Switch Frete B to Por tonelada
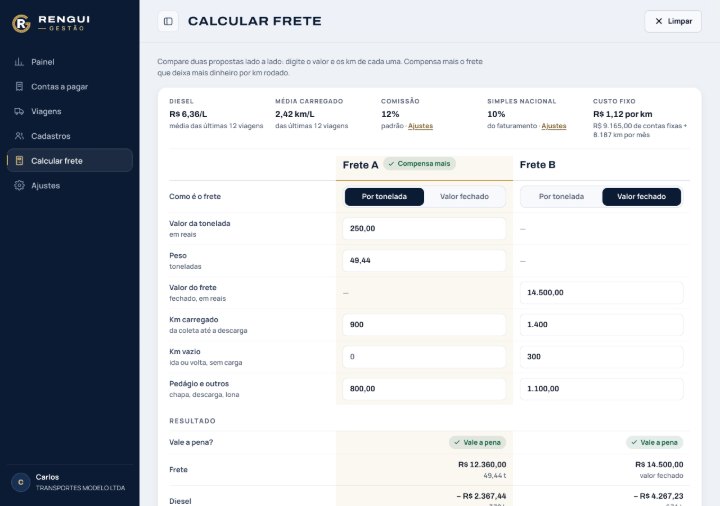720x506 pixels. [561, 197]
